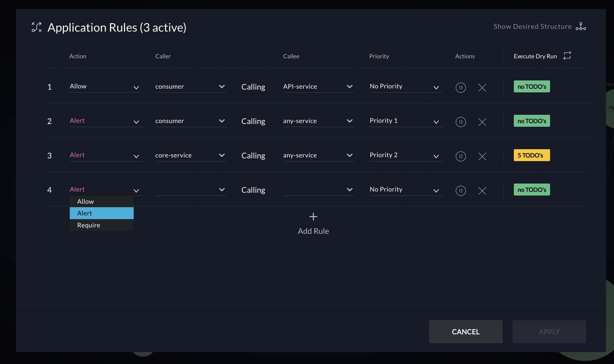Delete rule 2 with the X icon
614x364 pixels.
point(482,122)
